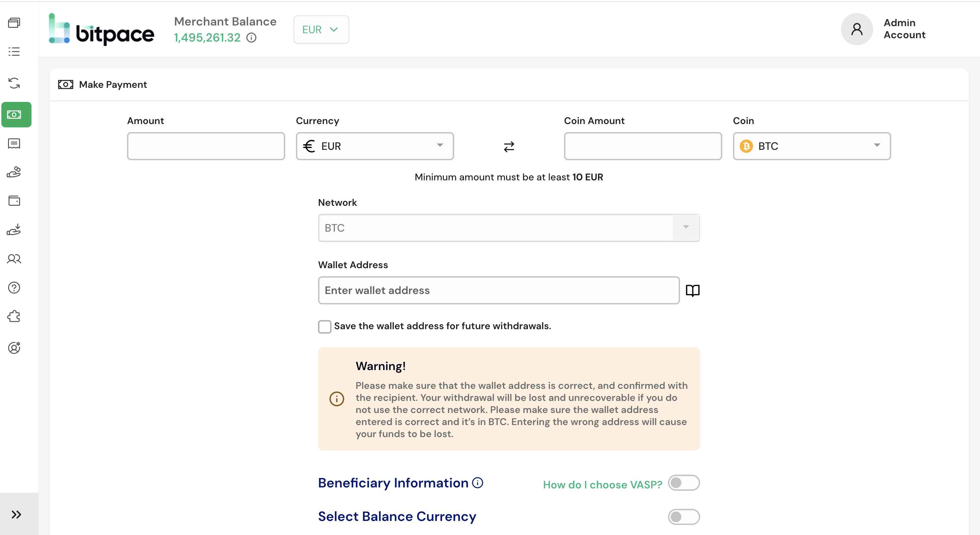The image size is (980, 535).
Task: Open the puzzle piece integrations sidebar icon
Action: (14, 316)
